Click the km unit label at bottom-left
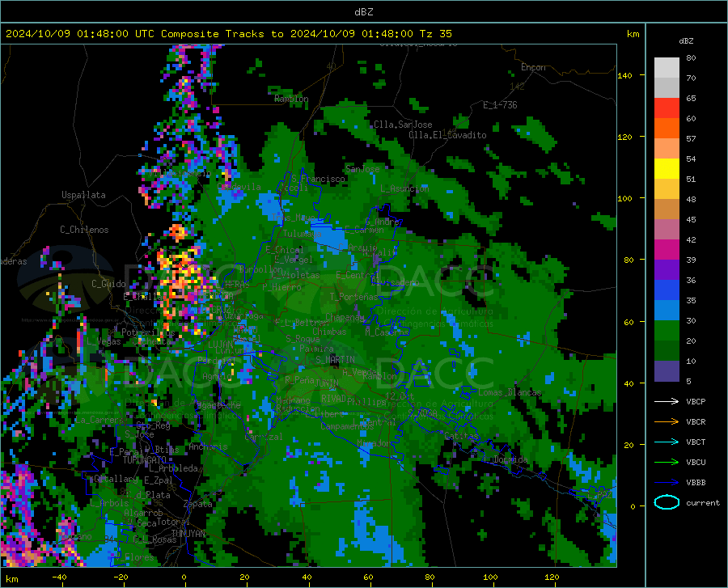This screenshot has width=728, height=588. [11, 579]
